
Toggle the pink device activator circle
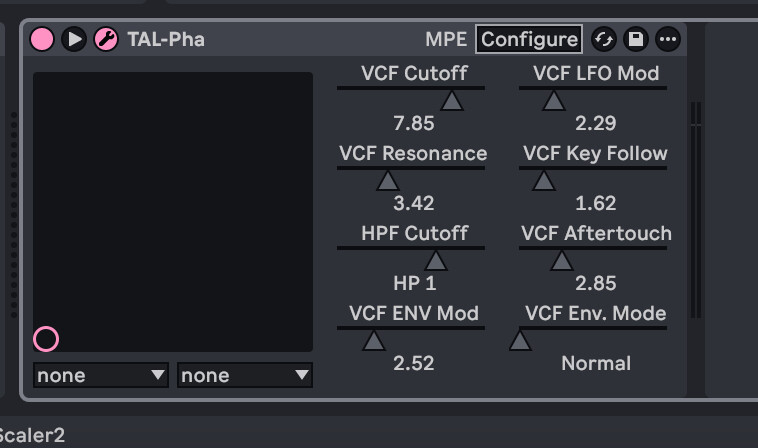[x=42, y=39]
